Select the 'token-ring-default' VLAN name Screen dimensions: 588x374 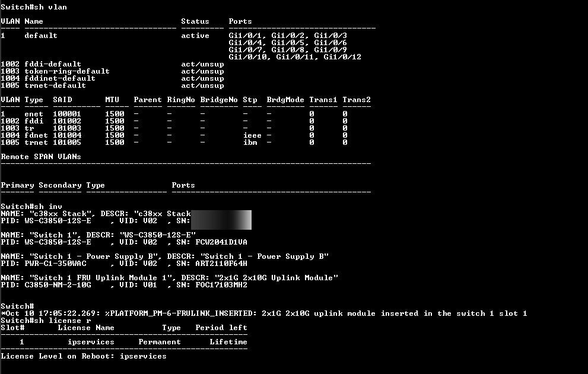tap(67, 71)
